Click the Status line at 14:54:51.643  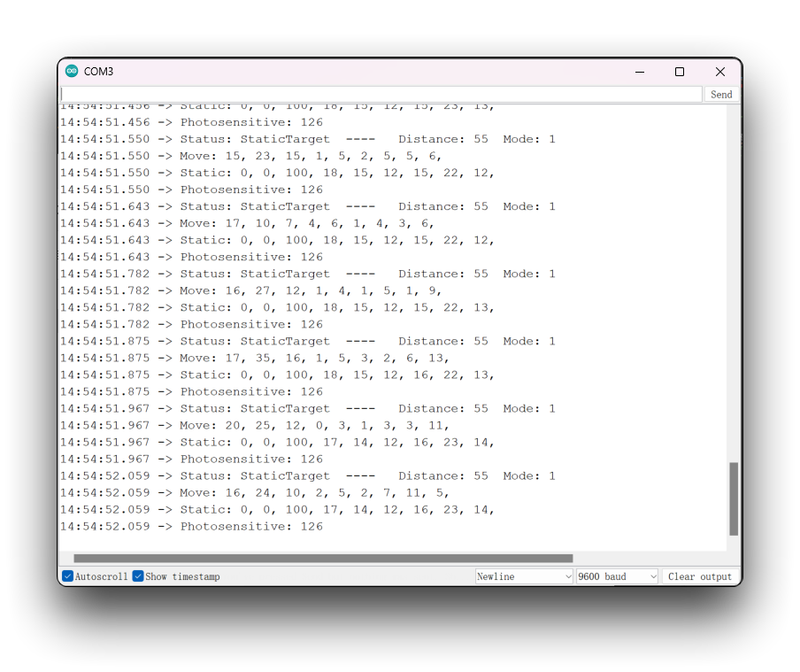click(308, 206)
